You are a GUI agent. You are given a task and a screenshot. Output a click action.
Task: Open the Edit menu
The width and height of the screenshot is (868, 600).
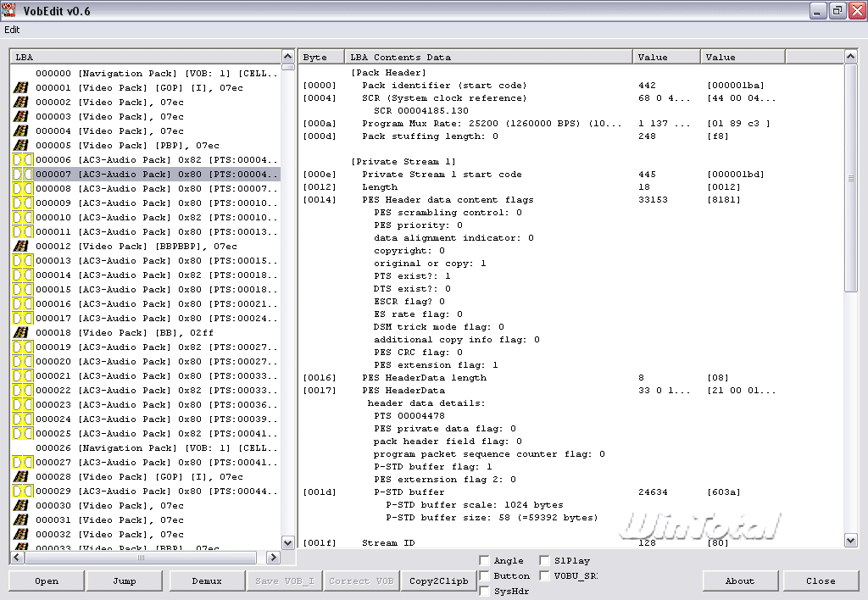pos(12,29)
